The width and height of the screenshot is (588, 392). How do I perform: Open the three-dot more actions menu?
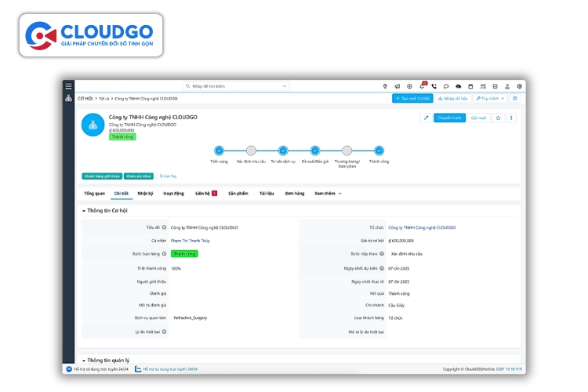(511, 118)
